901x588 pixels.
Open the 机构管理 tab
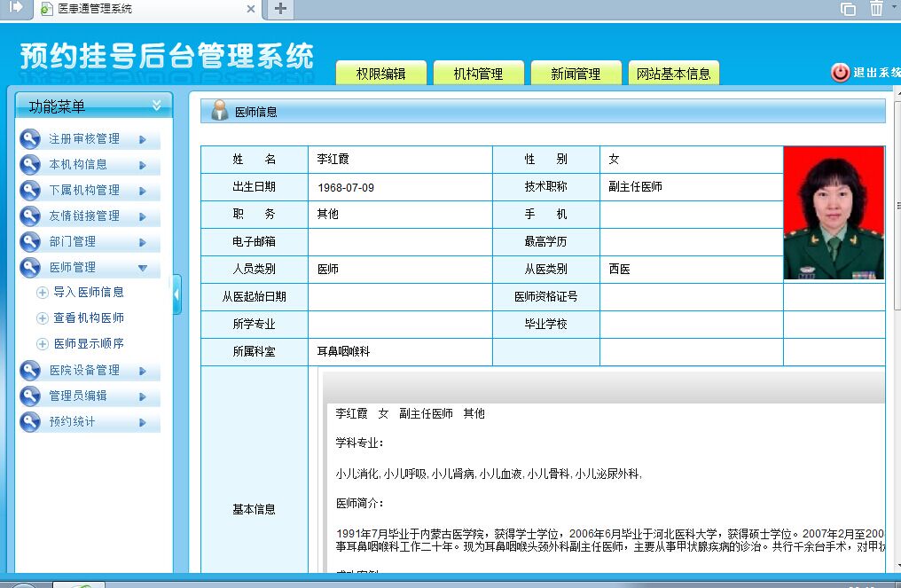478,73
